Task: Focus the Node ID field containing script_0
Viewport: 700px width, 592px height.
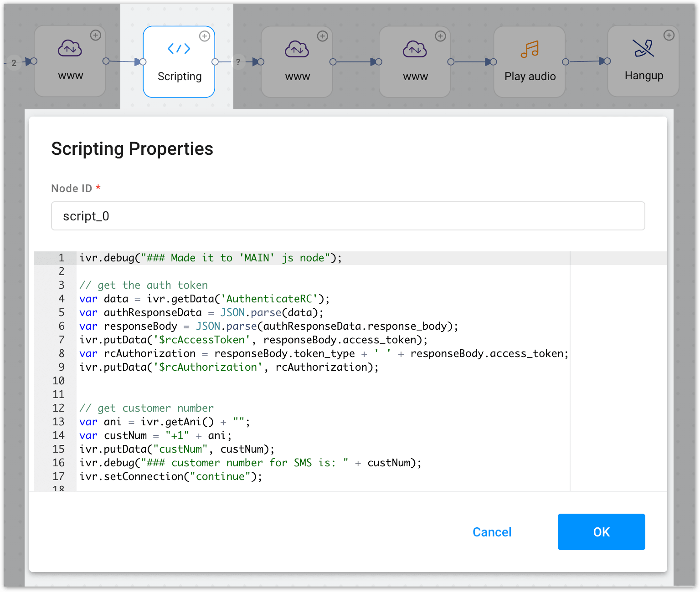Action: (348, 216)
